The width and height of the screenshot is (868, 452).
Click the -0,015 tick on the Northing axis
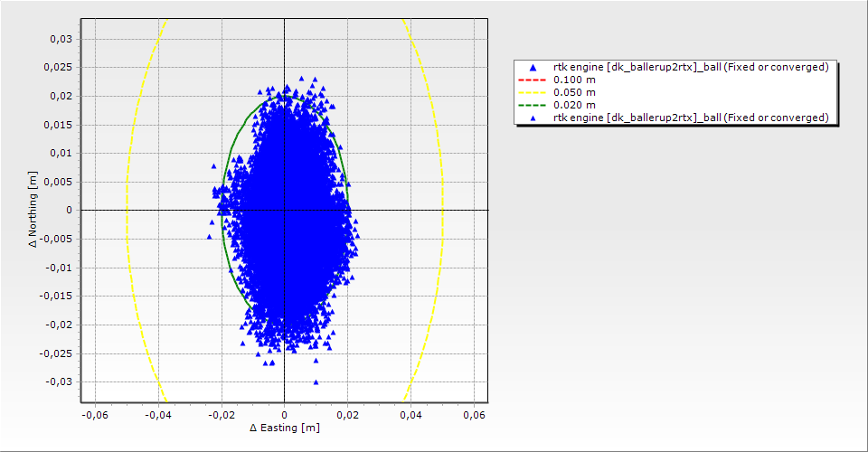pos(56,296)
